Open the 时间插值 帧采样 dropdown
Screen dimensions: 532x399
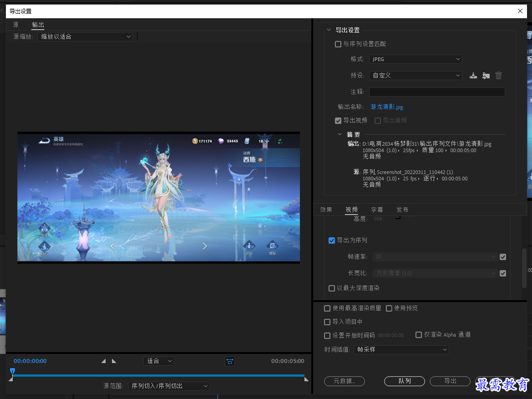point(401,349)
